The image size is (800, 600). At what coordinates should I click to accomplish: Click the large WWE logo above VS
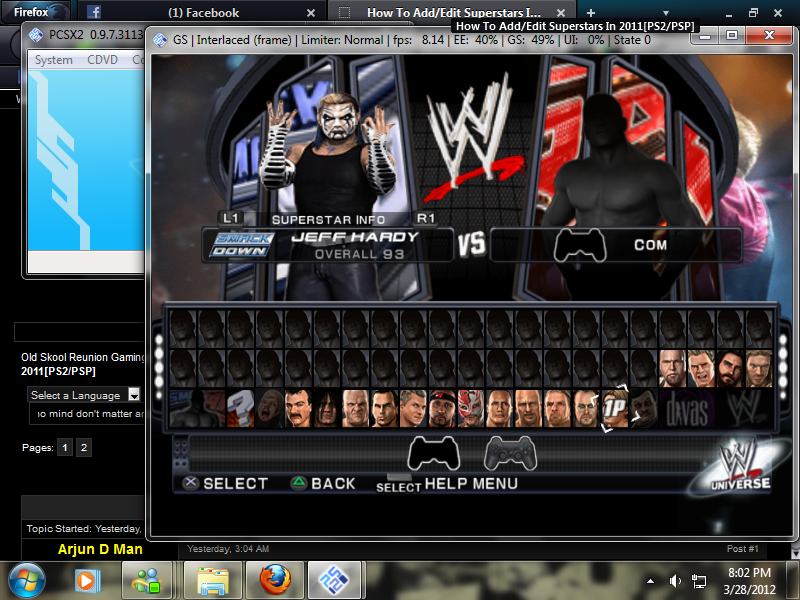[472, 138]
